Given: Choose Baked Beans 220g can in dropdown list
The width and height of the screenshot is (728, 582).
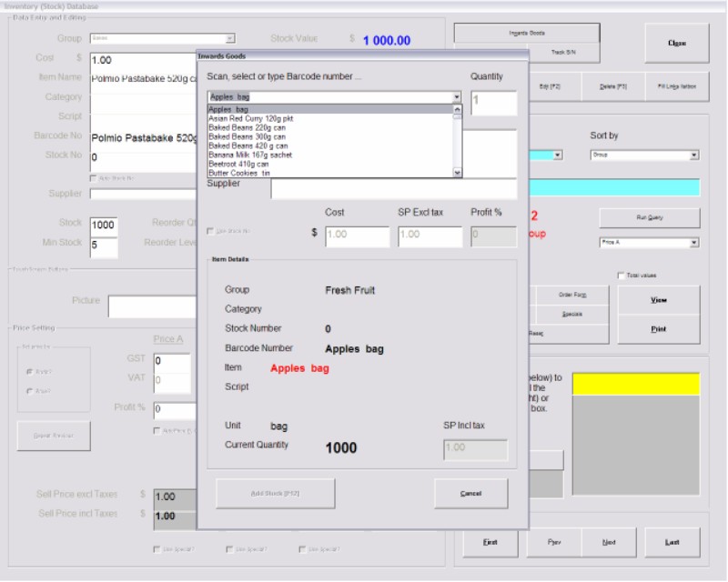Looking at the screenshot, I should [248, 127].
